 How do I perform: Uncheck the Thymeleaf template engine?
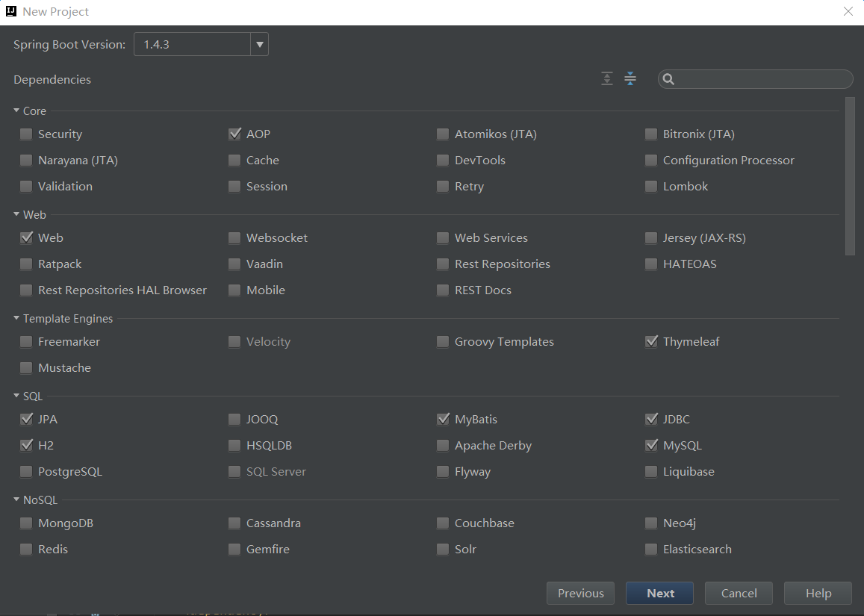pos(651,342)
